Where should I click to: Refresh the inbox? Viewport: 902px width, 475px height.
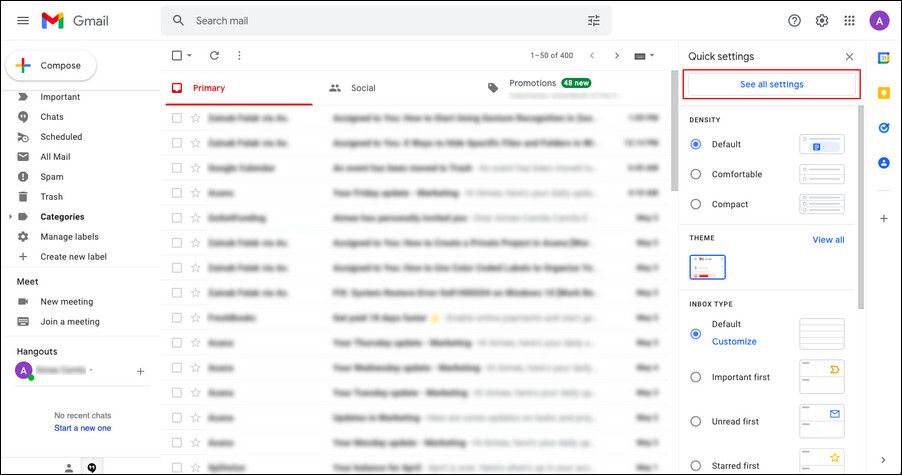pyautogui.click(x=214, y=56)
